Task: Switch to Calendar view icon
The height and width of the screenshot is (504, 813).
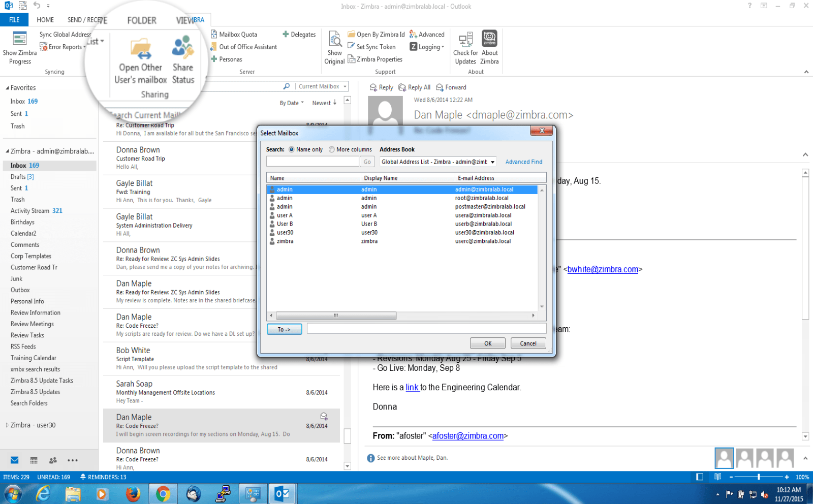Action: point(34,460)
